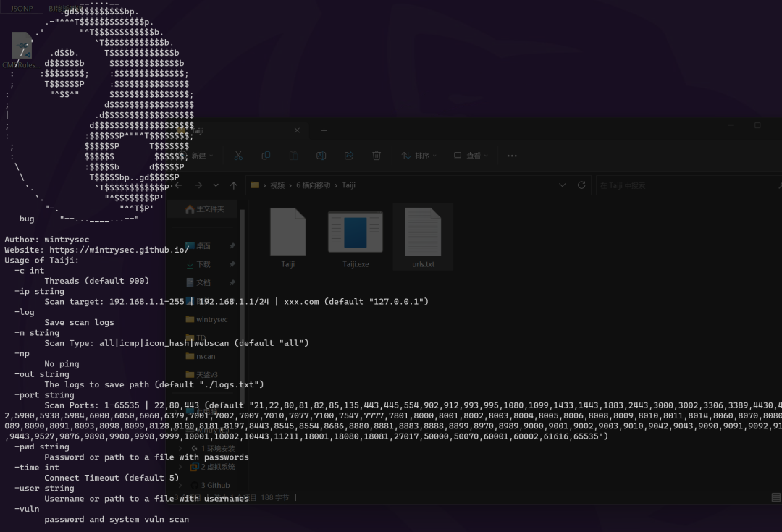This screenshot has height=532, width=782.
Task: Click the Delete trash can icon
Action: [377, 156]
